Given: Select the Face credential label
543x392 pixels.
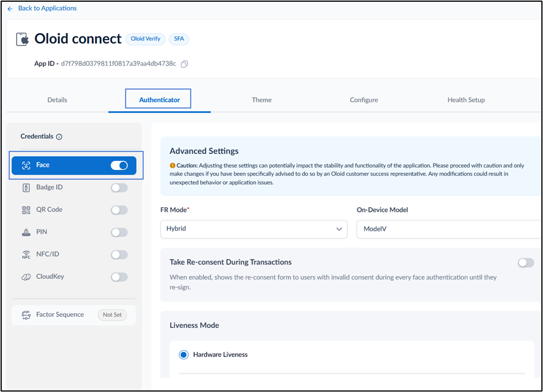Looking at the screenshot, I should (x=43, y=165).
